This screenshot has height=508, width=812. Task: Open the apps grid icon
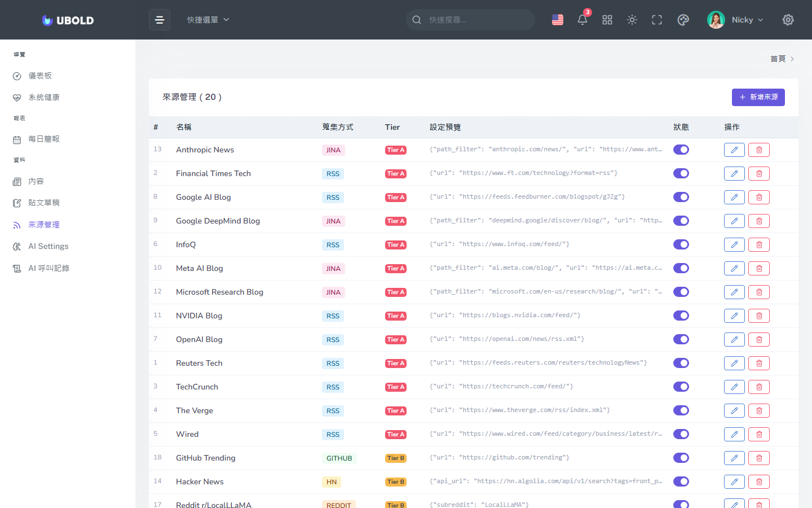(607, 20)
